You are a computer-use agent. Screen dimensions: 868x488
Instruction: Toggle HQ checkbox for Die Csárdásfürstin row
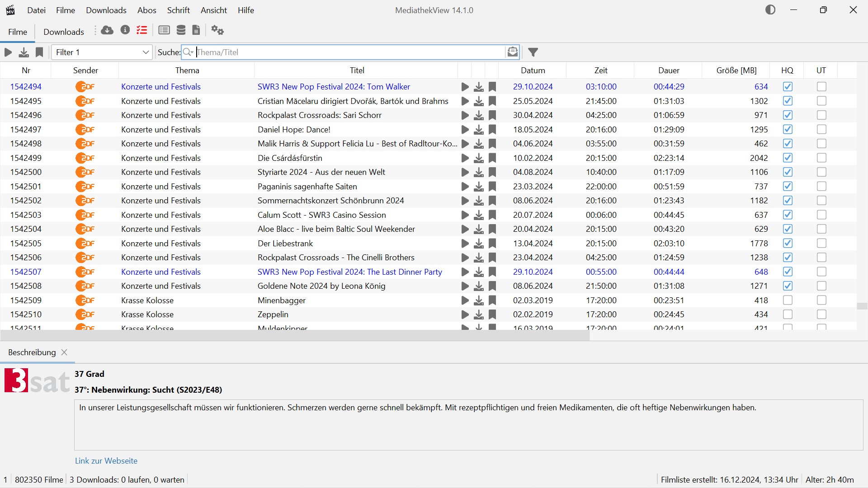tap(788, 158)
